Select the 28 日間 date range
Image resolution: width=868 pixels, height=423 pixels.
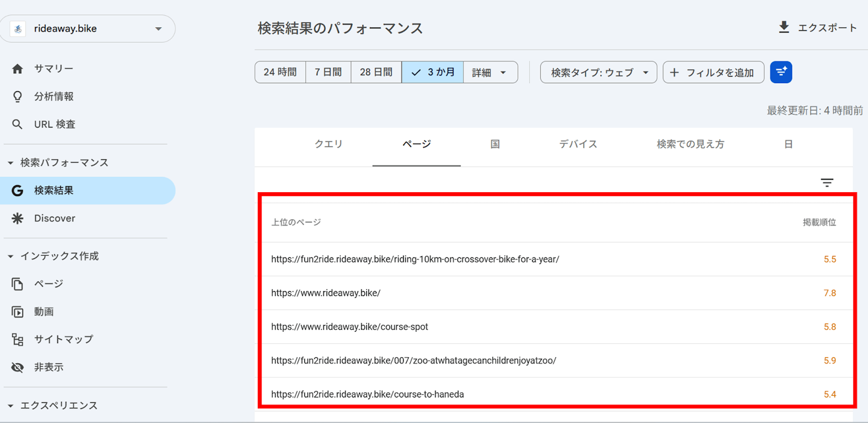tap(376, 72)
